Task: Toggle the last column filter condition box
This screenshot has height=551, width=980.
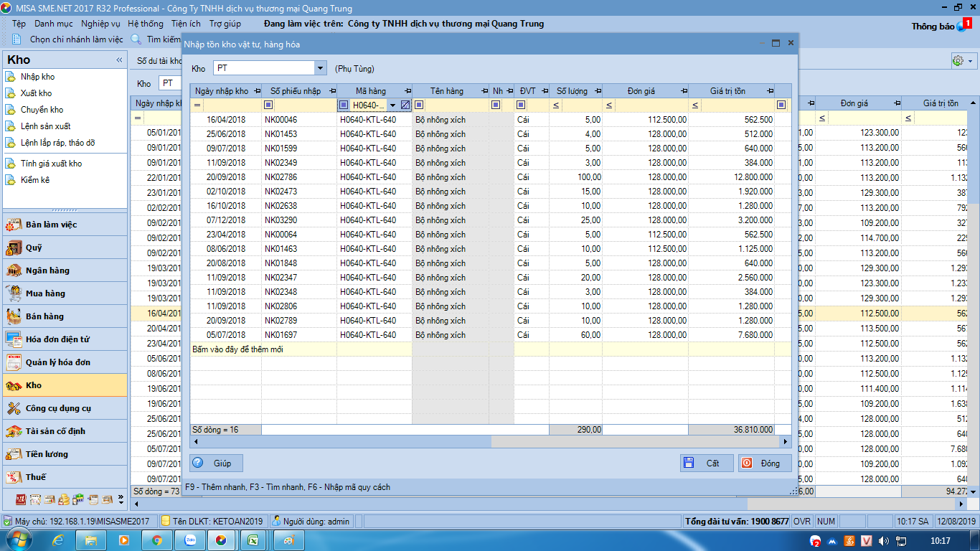Action: pyautogui.click(x=781, y=105)
